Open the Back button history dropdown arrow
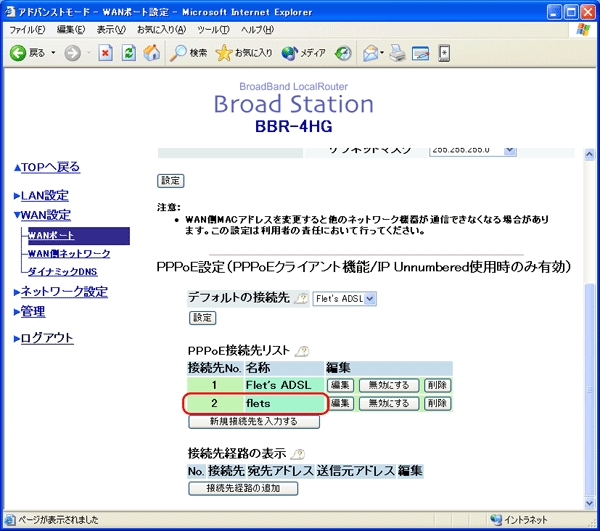The image size is (600, 531). 53,52
